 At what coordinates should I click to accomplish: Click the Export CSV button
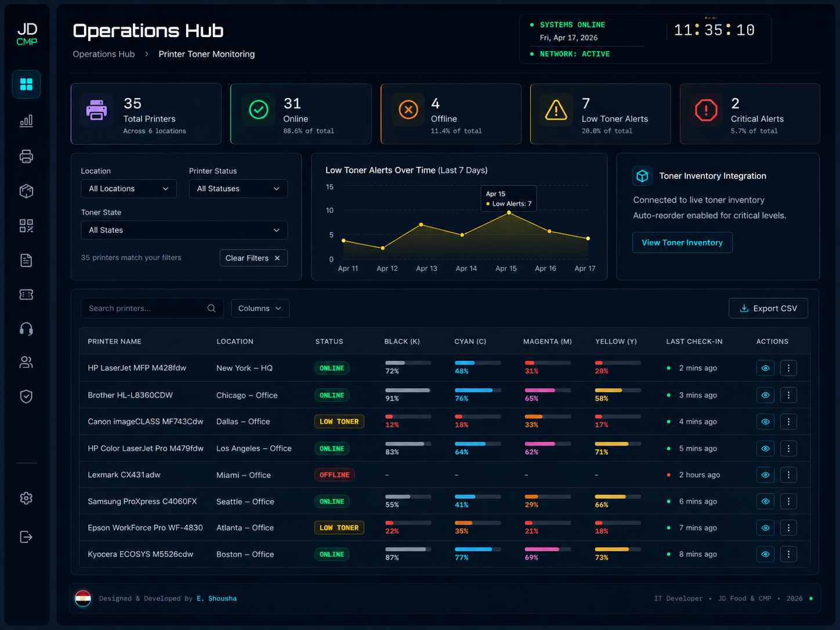pyautogui.click(x=768, y=309)
